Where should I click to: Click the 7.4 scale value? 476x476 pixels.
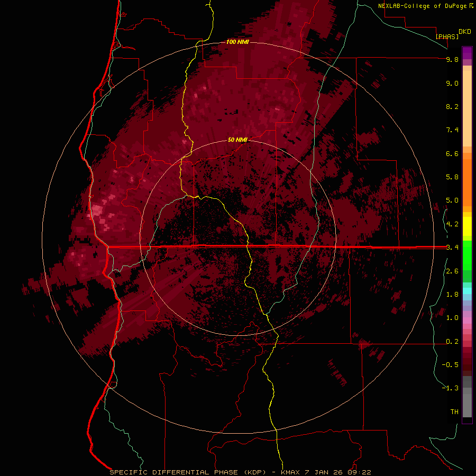click(452, 130)
